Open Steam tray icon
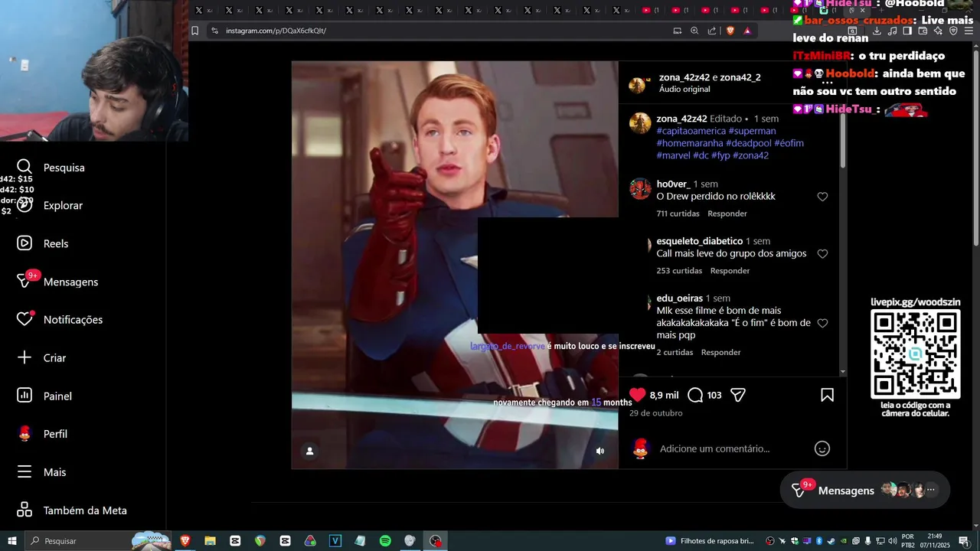Viewport: 980px width, 551px height. click(831, 541)
